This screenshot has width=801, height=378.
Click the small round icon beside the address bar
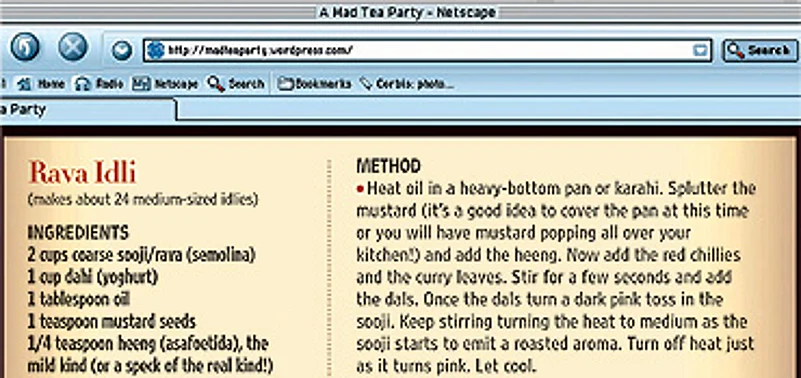click(122, 51)
